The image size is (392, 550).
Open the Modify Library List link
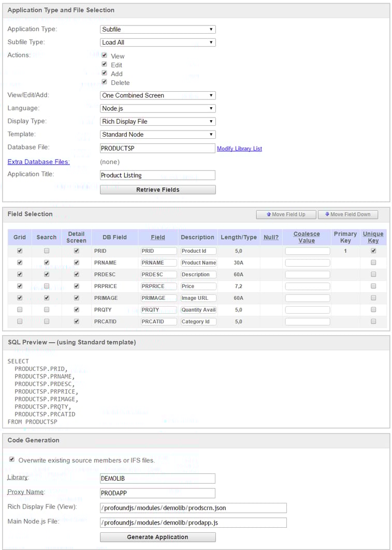pyautogui.click(x=239, y=149)
